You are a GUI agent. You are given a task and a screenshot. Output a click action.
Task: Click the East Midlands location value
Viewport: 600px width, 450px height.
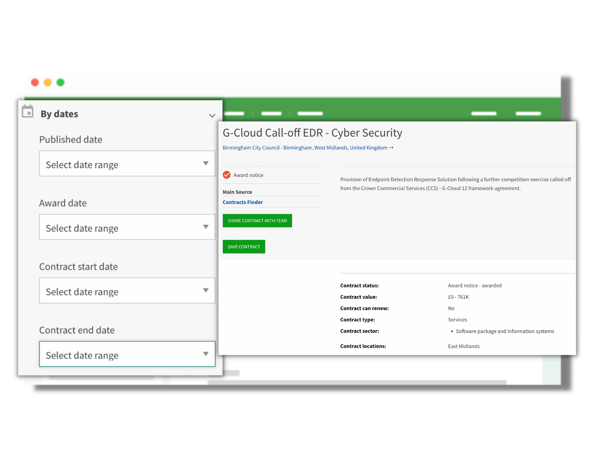tap(463, 346)
